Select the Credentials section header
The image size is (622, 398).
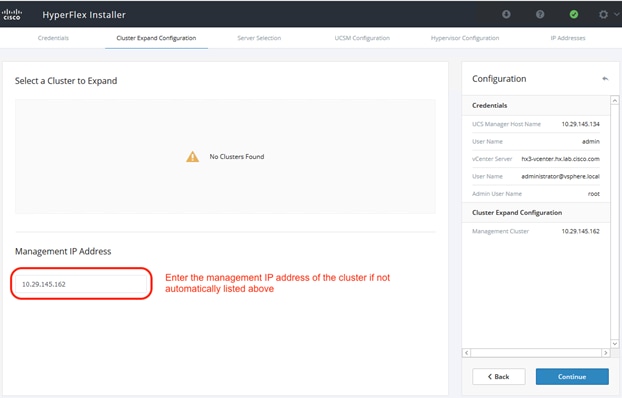pos(536,106)
